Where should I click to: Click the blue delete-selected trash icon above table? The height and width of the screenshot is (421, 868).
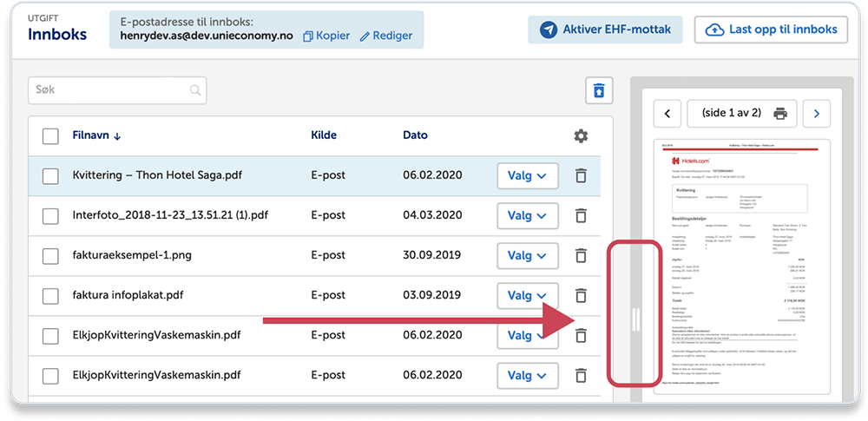(599, 90)
